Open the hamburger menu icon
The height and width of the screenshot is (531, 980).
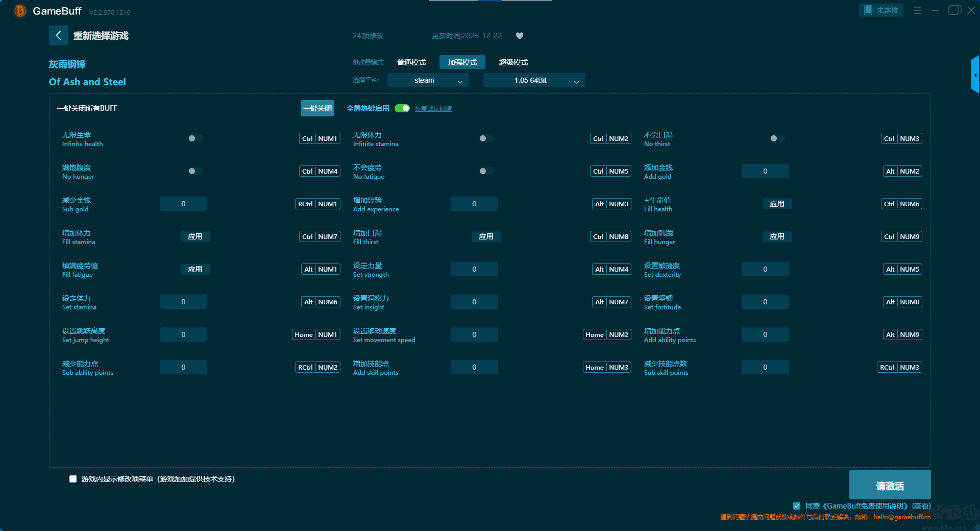[917, 10]
